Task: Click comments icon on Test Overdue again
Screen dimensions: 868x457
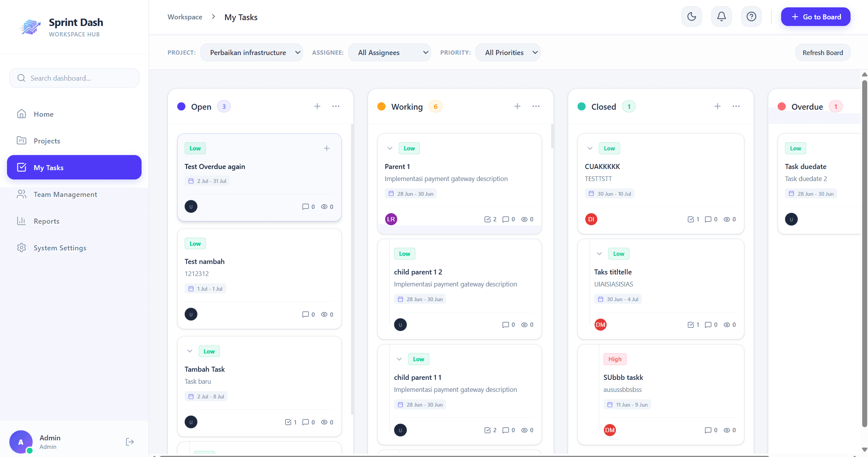Action: click(x=306, y=207)
